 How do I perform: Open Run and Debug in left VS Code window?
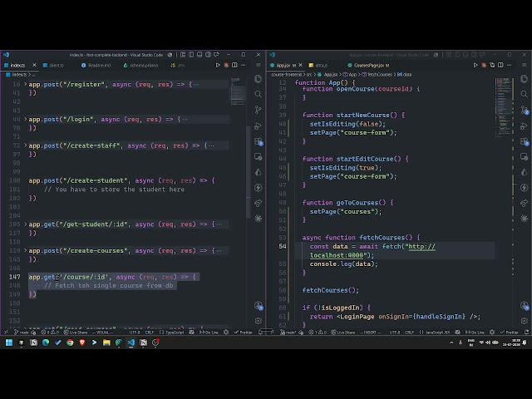[259, 126]
